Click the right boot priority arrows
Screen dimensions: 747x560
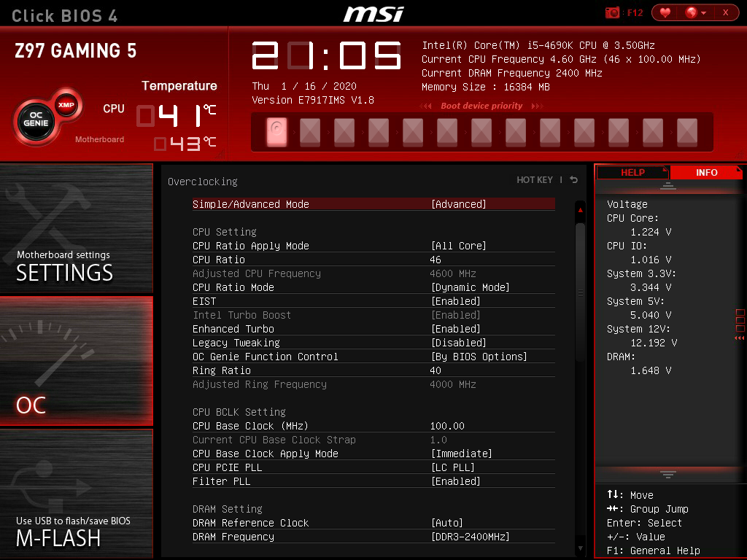click(537, 106)
